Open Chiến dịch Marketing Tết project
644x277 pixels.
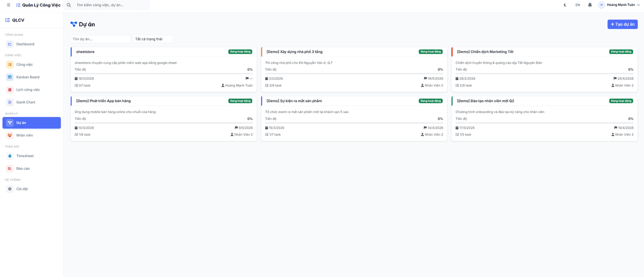point(485,51)
